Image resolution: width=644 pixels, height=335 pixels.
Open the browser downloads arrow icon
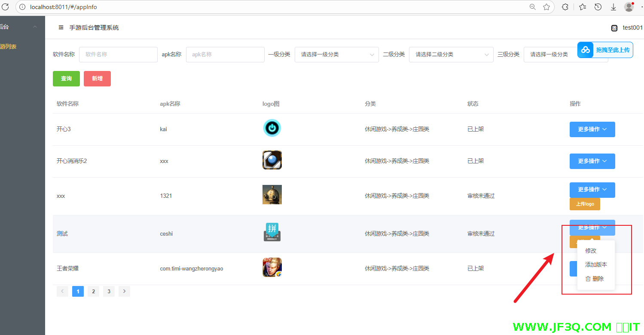point(613,7)
